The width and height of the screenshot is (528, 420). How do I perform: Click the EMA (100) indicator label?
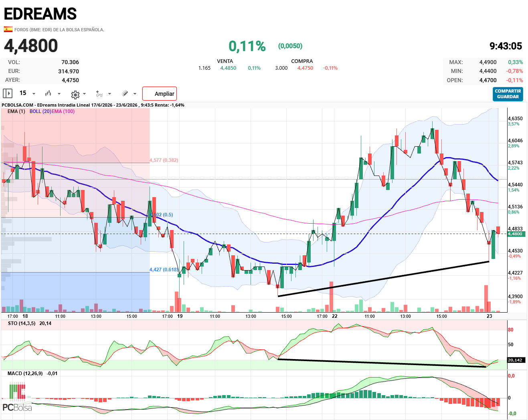63,111
